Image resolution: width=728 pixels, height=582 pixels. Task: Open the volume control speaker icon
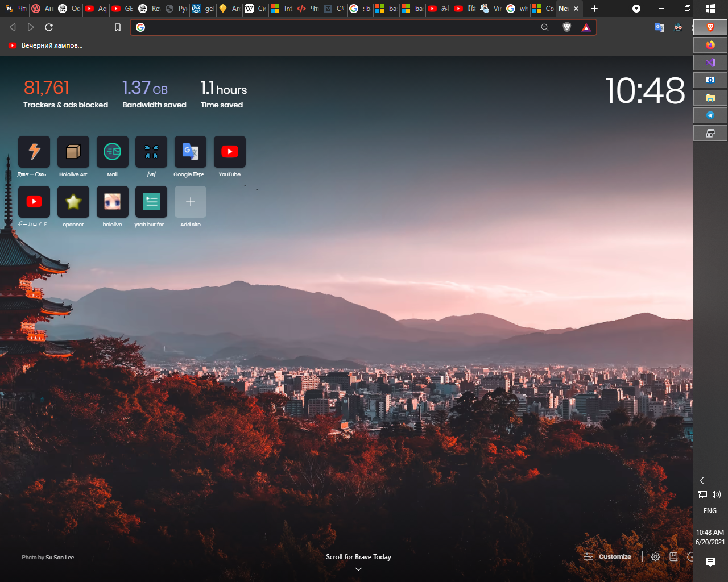coord(716,494)
